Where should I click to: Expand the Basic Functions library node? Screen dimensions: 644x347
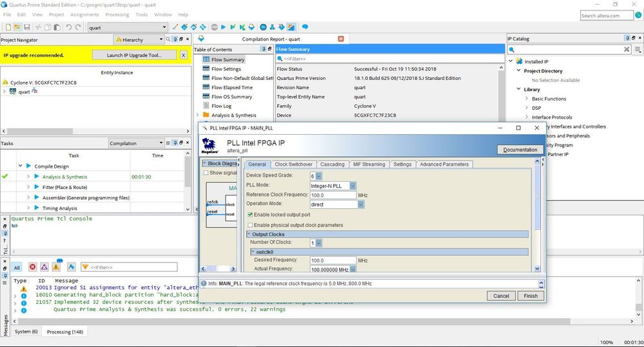coord(527,99)
